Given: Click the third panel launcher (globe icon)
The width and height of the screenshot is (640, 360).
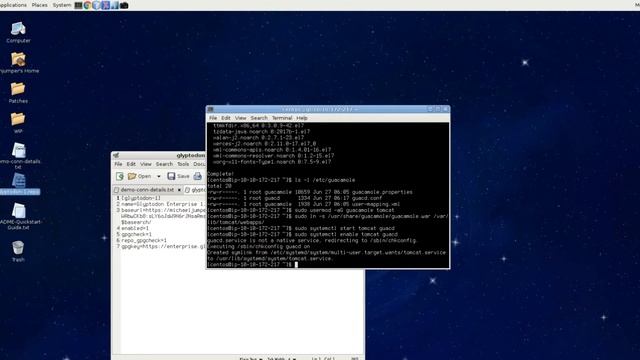Looking at the screenshot, I should pyautogui.click(x=96, y=5).
